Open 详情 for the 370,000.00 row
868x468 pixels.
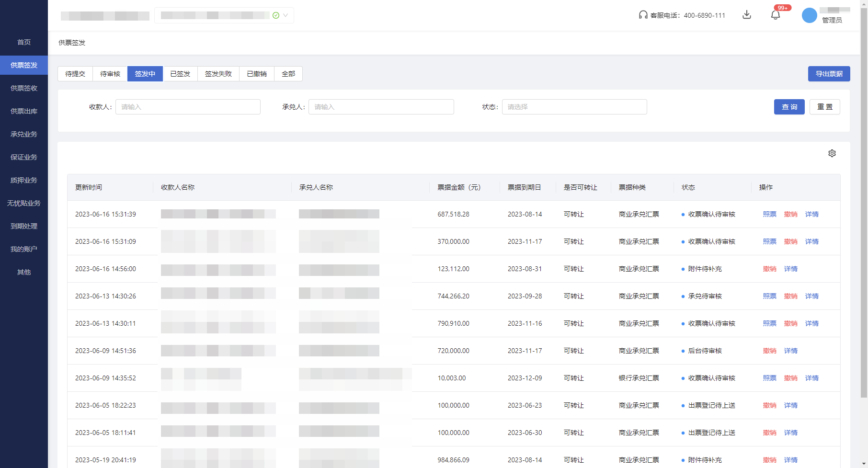(812, 241)
